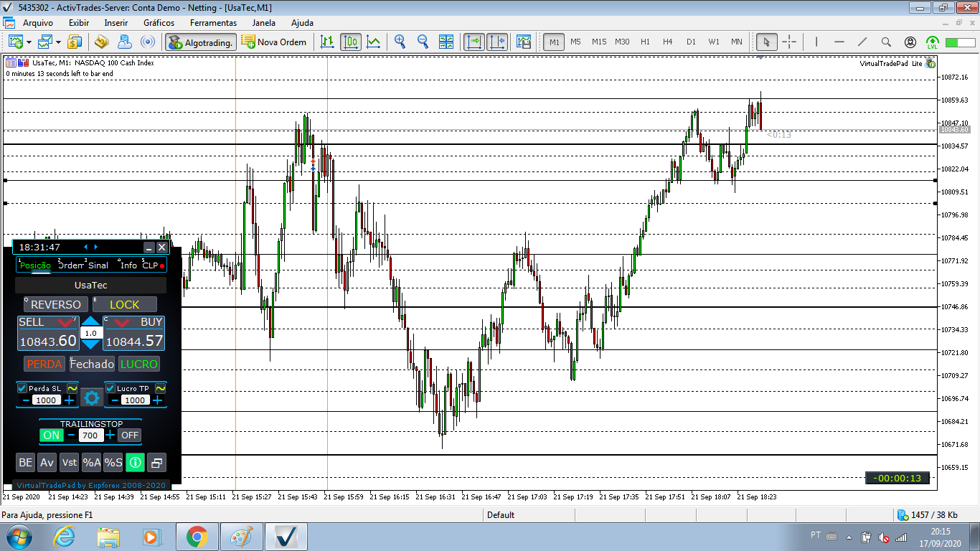Click the PERDA close button

tap(44, 364)
